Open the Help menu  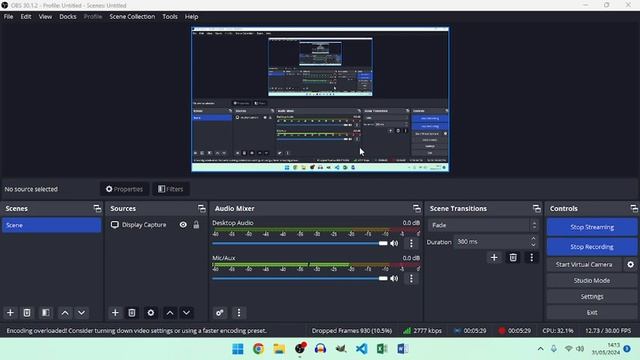pyautogui.click(x=191, y=17)
